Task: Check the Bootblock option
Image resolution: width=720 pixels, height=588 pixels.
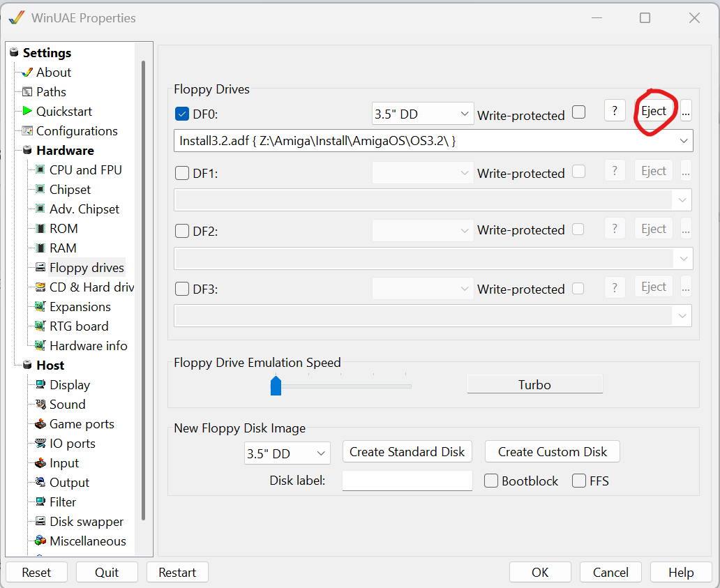Action: click(491, 481)
